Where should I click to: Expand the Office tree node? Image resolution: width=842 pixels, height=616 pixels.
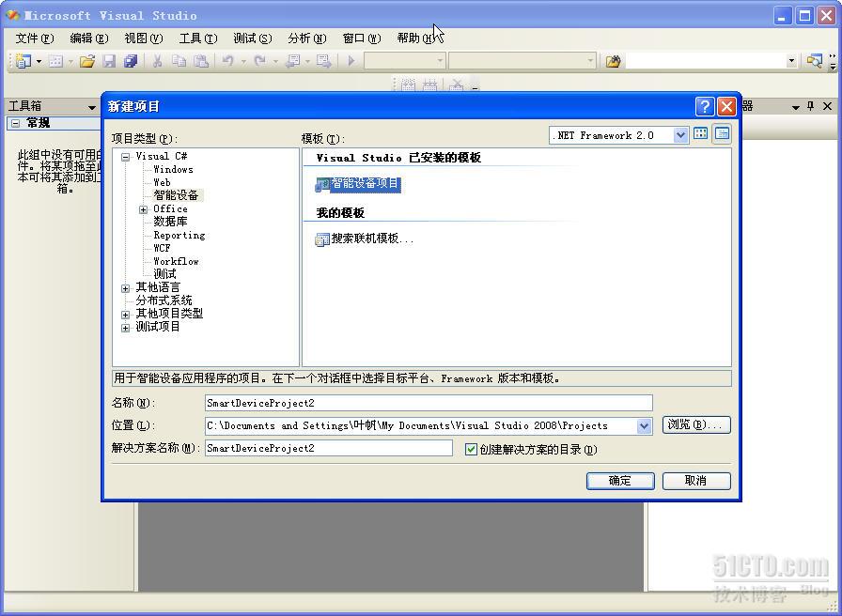pyautogui.click(x=143, y=209)
